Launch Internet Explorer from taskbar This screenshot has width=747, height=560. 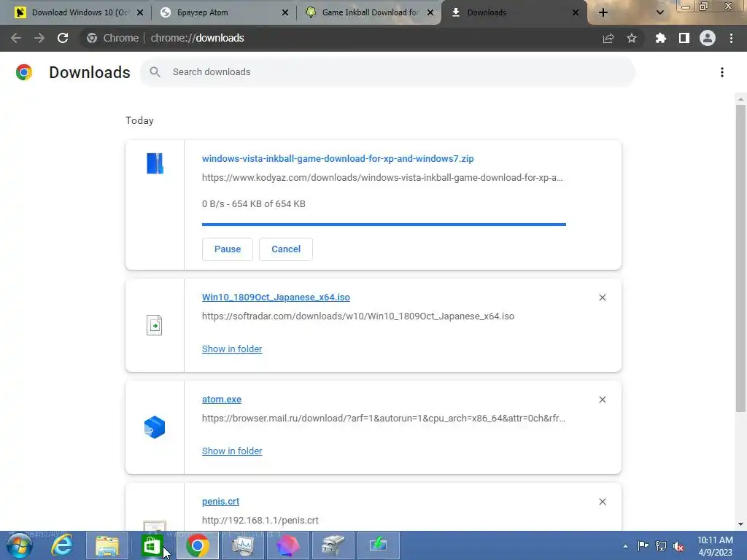click(62, 545)
